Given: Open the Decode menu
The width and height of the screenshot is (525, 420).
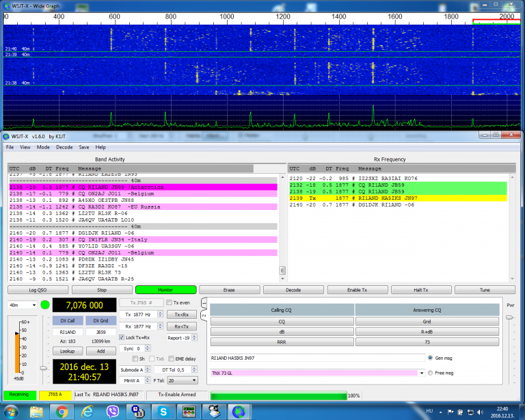Looking at the screenshot, I should click(x=64, y=147).
